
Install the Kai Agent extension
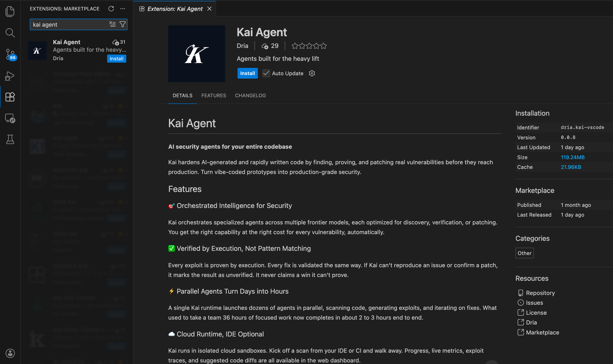[247, 73]
